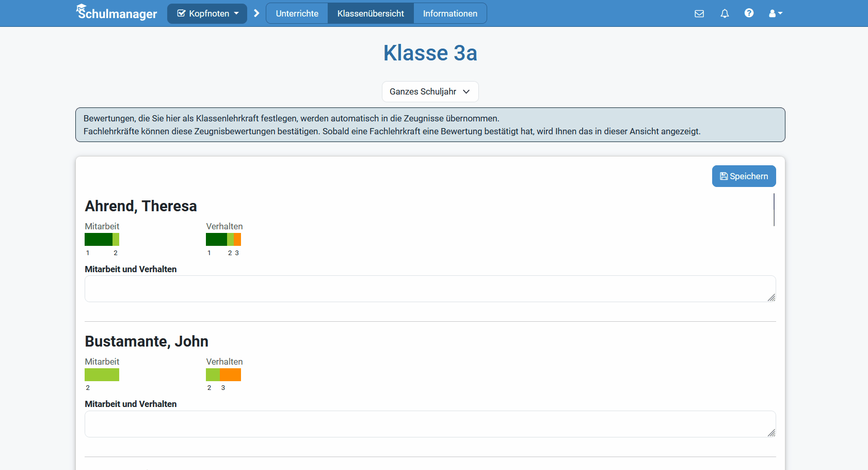The height and width of the screenshot is (470, 868).
Task: Click the Mitarbeit label under Ahrend, Theresa
Action: [102, 226]
